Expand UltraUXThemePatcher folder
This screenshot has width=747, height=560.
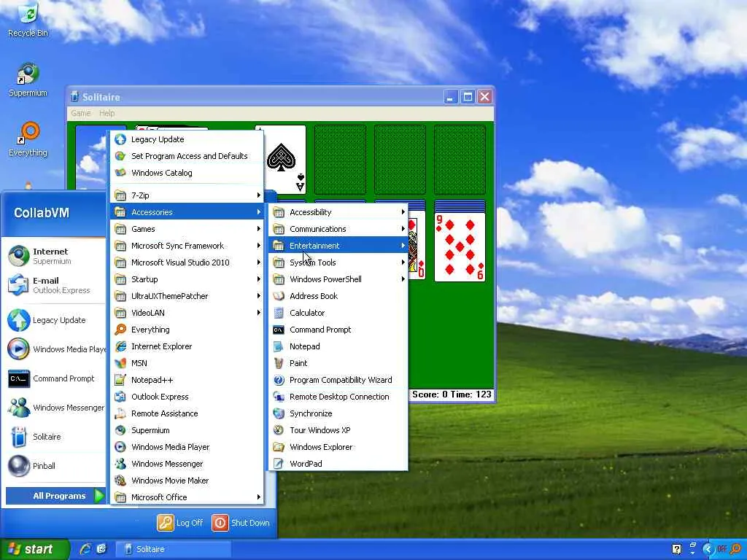click(187, 296)
